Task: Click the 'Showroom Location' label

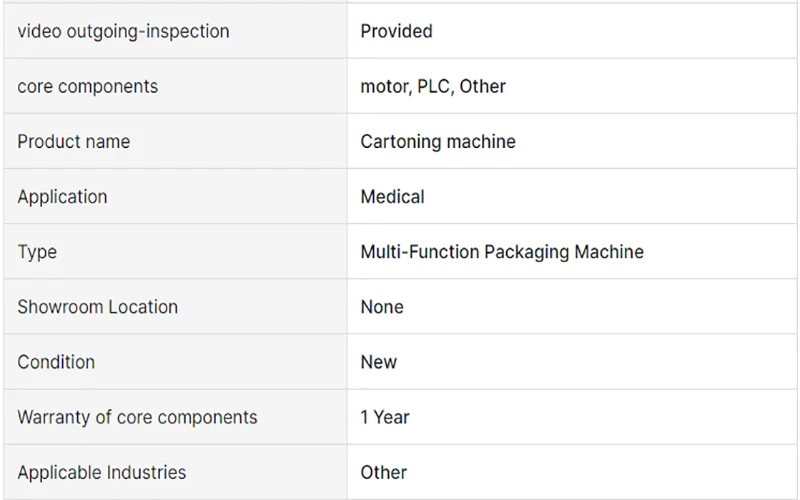Action: tap(97, 307)
